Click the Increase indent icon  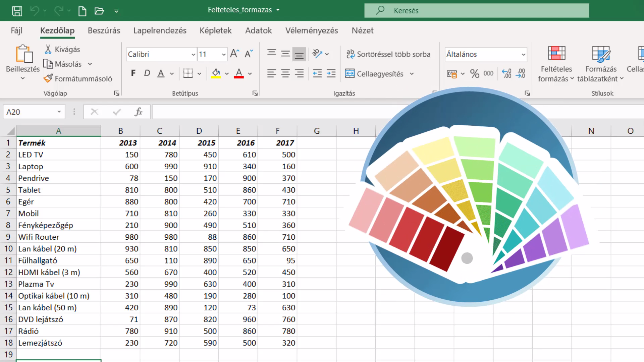(x=331, y=73)
